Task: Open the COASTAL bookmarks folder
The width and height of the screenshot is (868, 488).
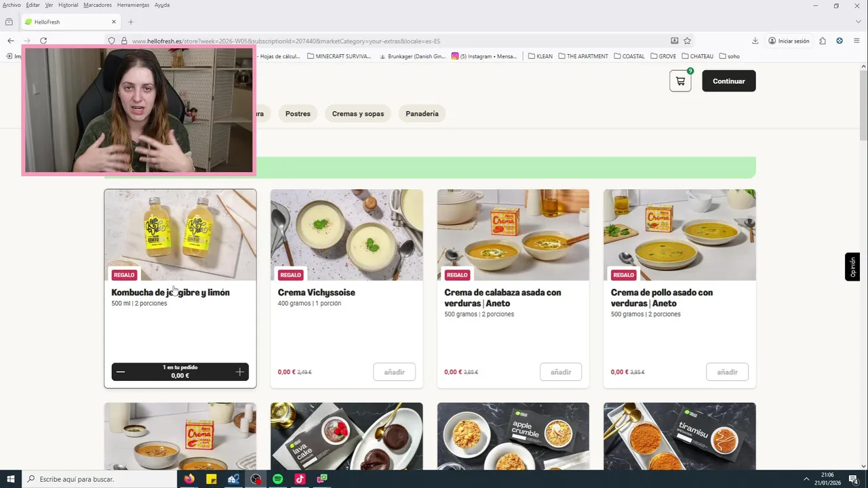Action: (629, 56)
